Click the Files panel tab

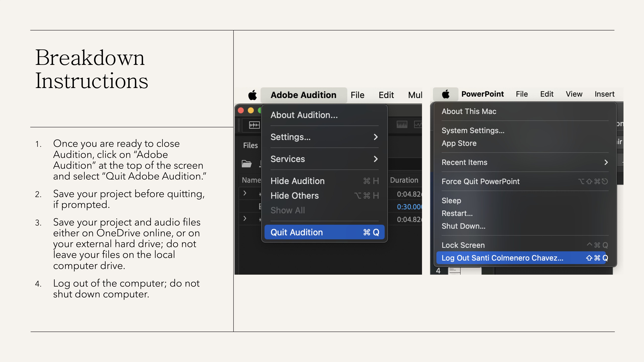[250, 145]
